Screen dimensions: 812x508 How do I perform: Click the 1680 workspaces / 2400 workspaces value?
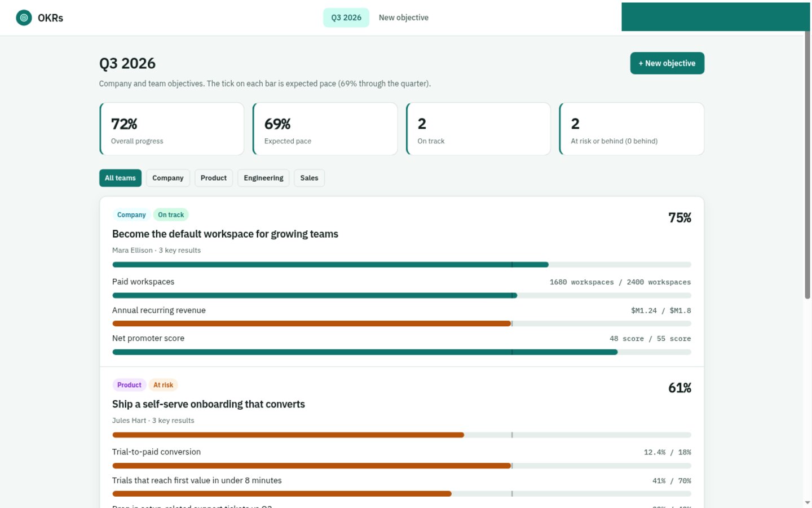pos(620,282)
